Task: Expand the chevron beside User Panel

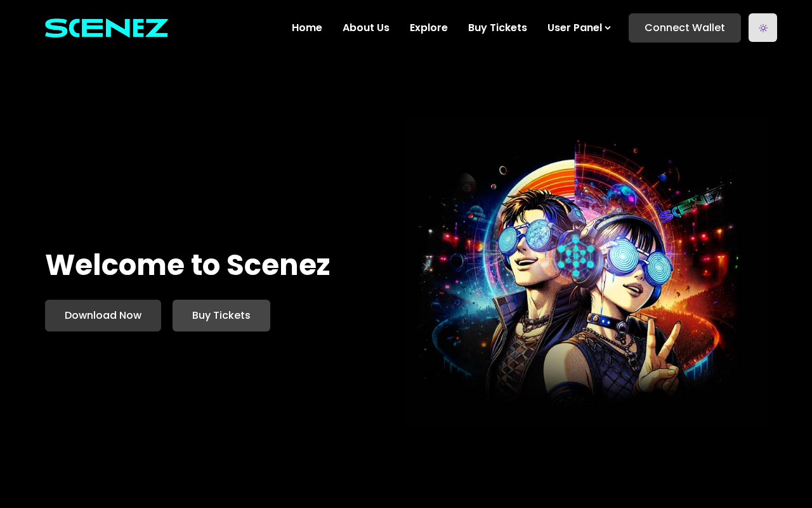Action: tap(608, 28)
